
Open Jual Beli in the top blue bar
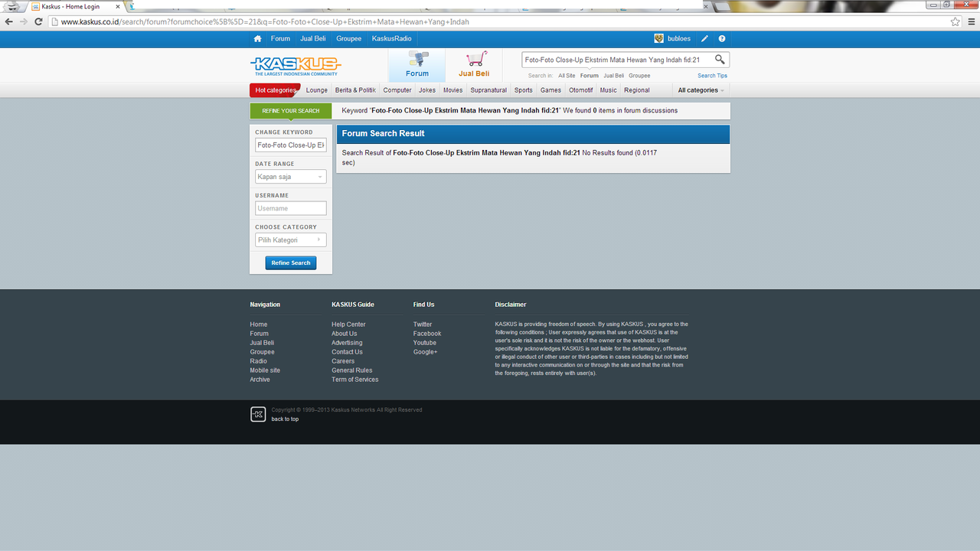pyautogui.click(x=312, y=39)
